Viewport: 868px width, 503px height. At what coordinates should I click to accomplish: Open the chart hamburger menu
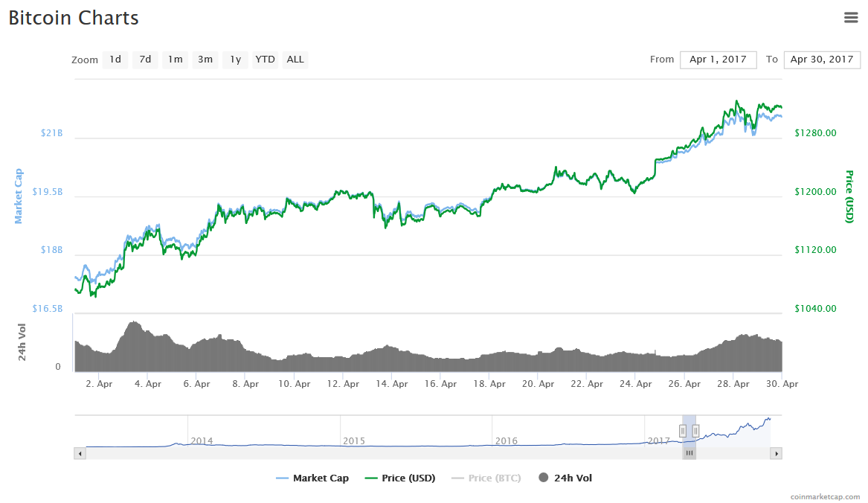tap(851, 18)
